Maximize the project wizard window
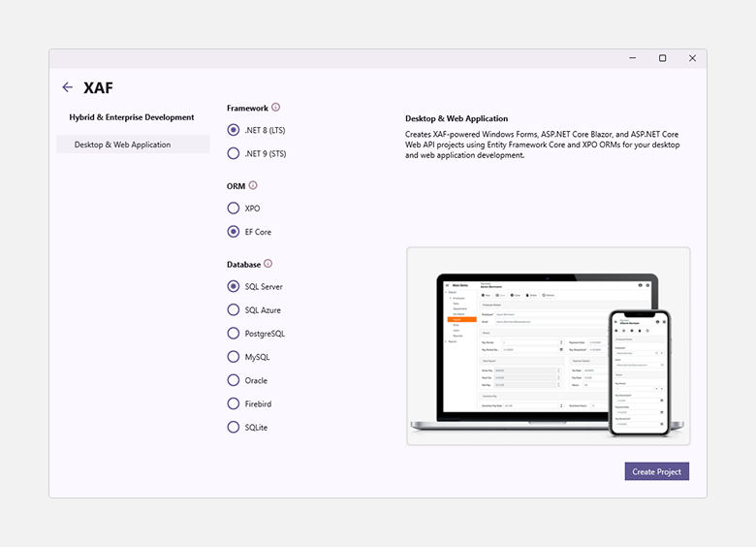 (x=662, y=58)
